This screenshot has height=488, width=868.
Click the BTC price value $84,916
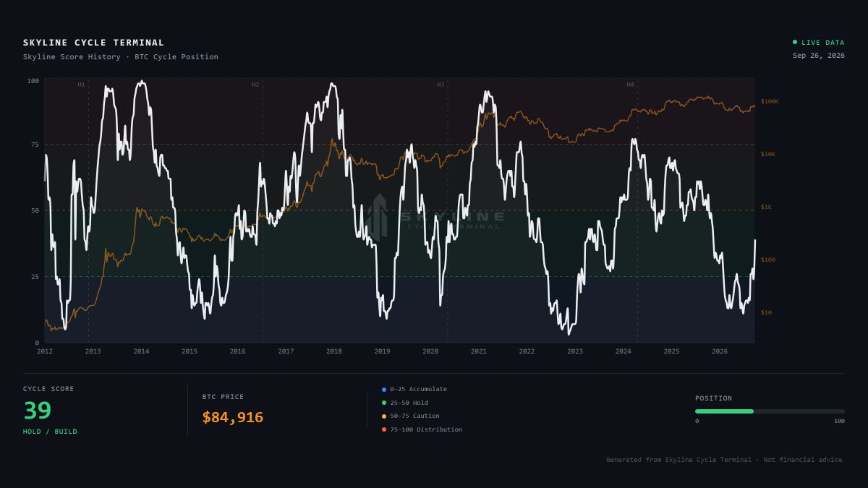click(x=233, y=417)
